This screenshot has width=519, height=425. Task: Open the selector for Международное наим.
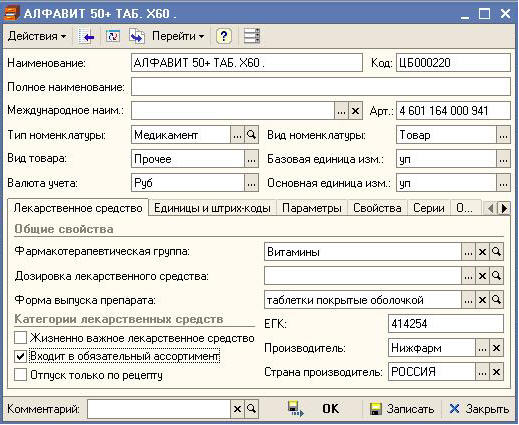point(341,111)
